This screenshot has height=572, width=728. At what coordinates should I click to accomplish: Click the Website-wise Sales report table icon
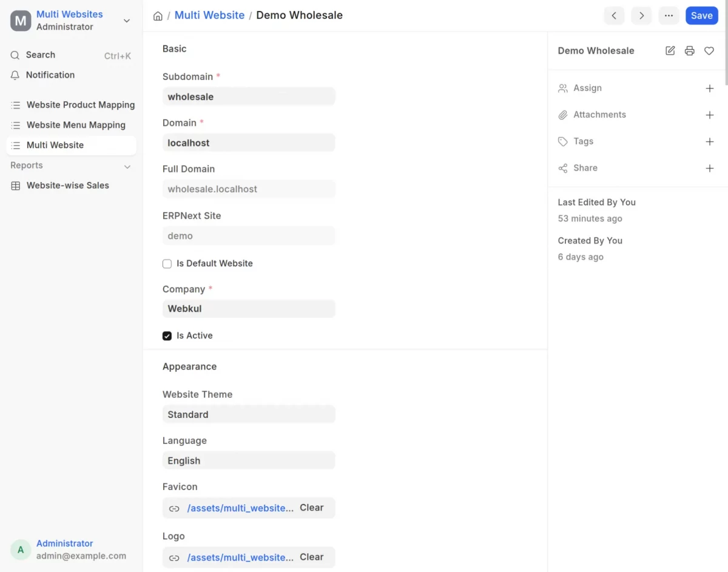pos(16,186)
